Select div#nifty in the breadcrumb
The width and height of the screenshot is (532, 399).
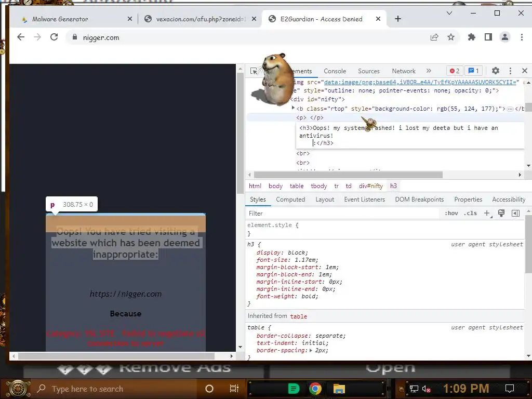click(x=371, y=186)
